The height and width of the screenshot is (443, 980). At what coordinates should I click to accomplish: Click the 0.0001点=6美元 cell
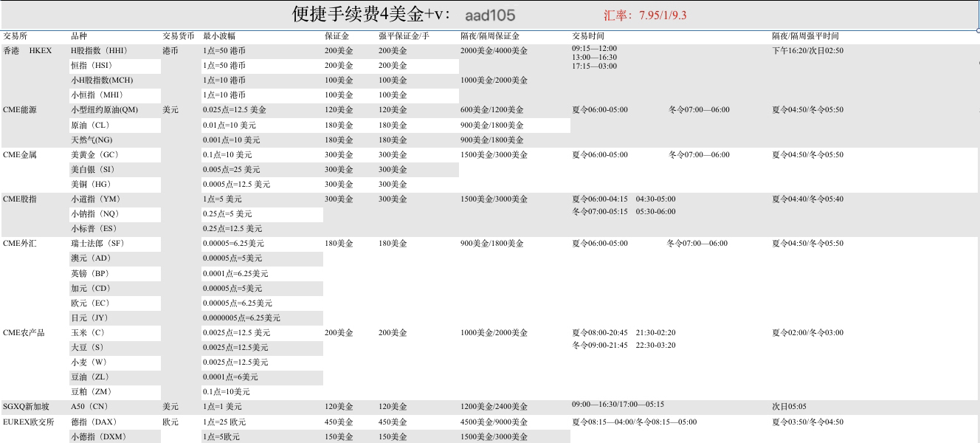231,377
